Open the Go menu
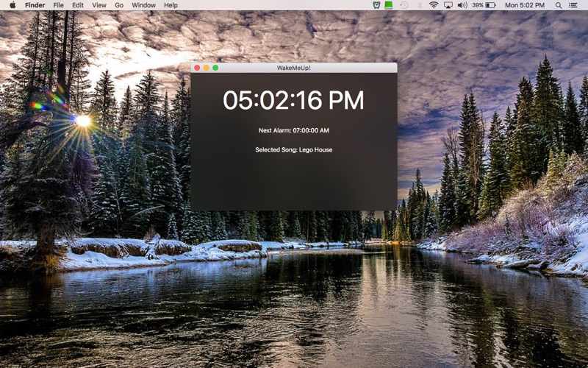The image size is (588, 368). pos(119,5)
